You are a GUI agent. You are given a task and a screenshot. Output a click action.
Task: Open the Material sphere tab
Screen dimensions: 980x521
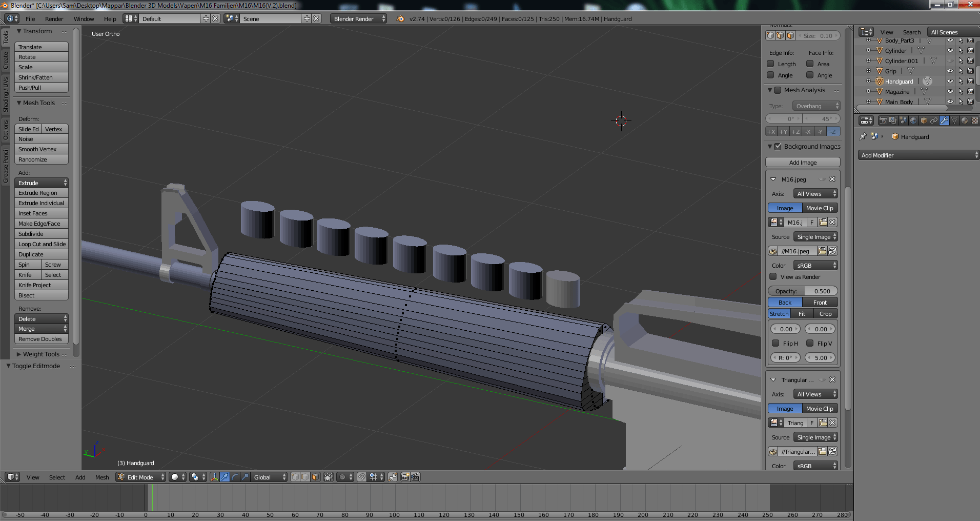tap(965, 121)
